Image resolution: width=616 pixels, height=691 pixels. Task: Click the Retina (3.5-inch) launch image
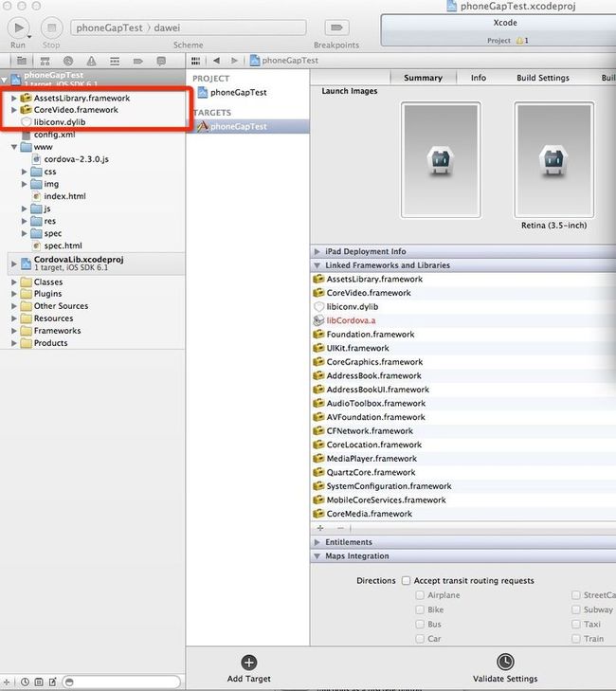coord(553,160)
